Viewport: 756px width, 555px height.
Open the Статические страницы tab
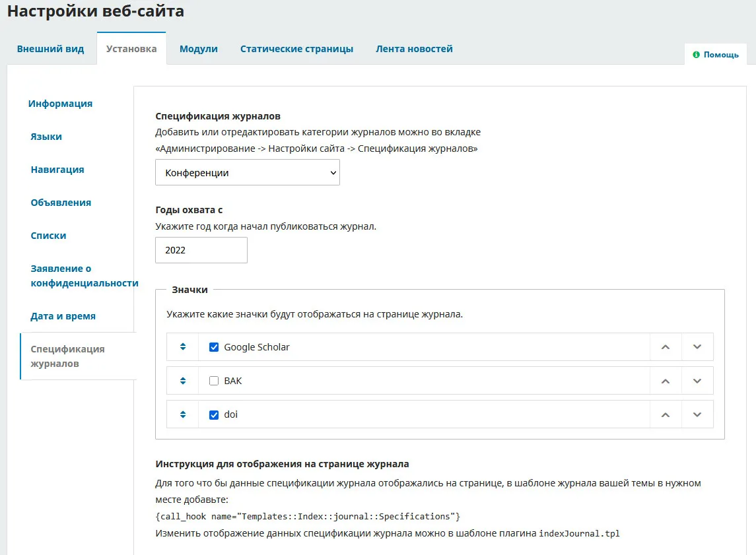coord(296,49)
